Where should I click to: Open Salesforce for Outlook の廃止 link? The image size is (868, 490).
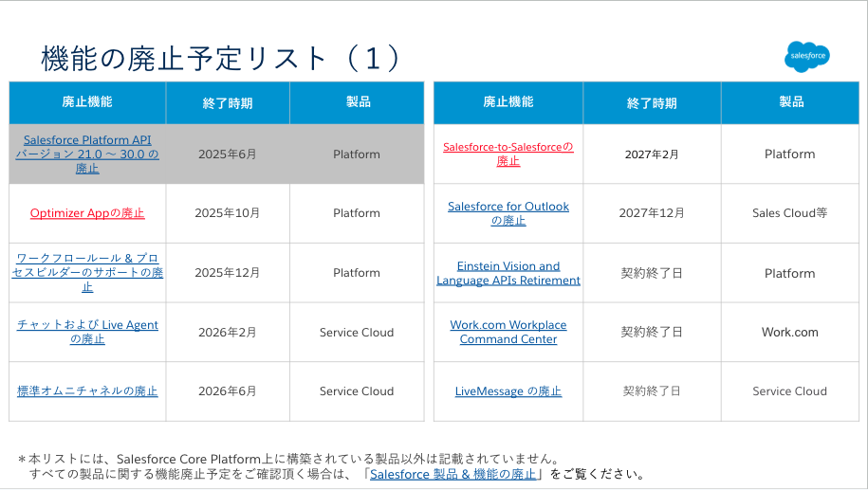click(x=508, y=213)
